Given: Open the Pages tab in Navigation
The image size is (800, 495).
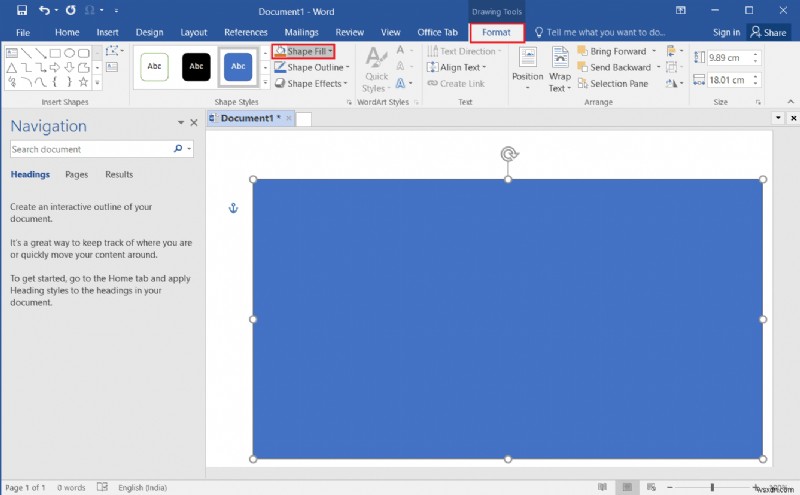Looking at the screenshot, I should click(76, 174).
